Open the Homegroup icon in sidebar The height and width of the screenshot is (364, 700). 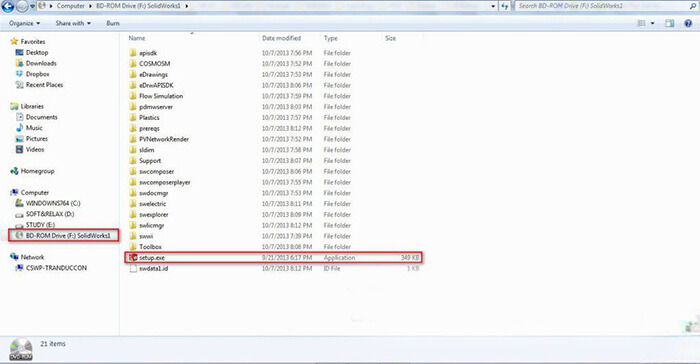point(14,171)
